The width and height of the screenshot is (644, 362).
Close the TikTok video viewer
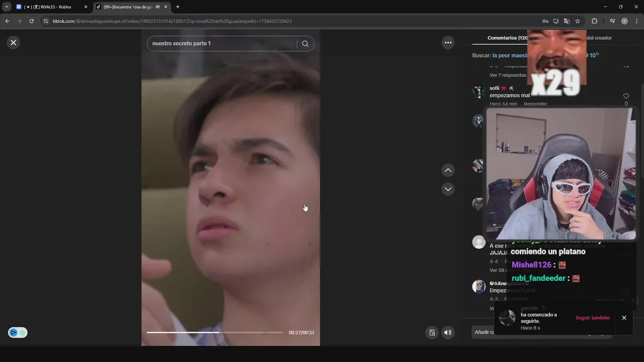(14, 43)
